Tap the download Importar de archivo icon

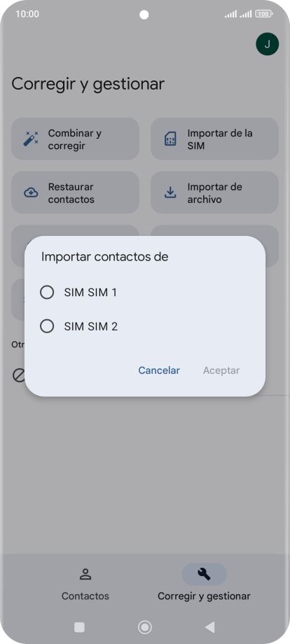click(170, 192)
